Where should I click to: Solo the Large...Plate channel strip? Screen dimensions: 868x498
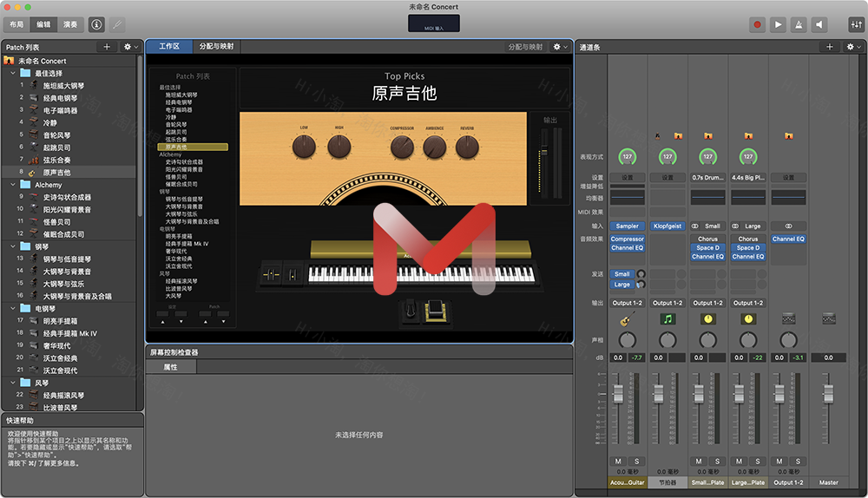coord(758,461)
